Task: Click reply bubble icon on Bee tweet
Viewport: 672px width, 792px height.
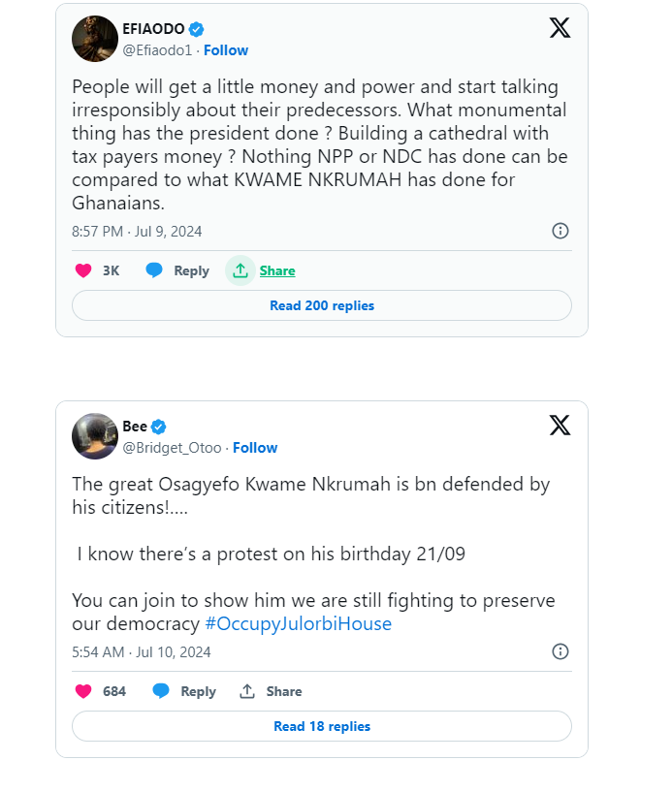Action: point(161,691)
